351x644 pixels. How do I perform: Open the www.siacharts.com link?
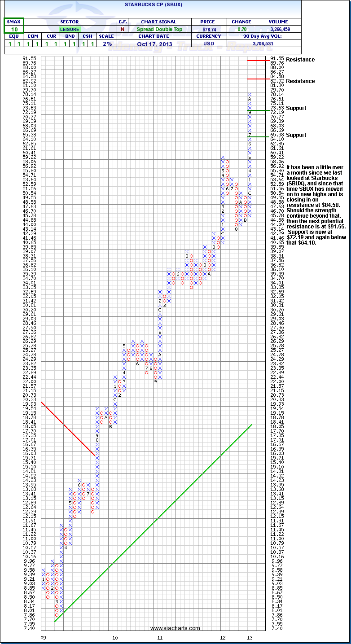(175, 628)
